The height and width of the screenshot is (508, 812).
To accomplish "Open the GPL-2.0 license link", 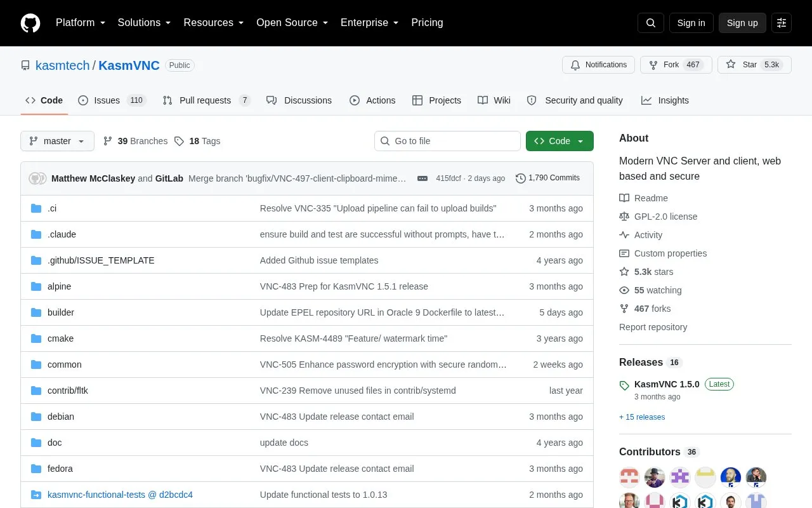I will (665, 217).
